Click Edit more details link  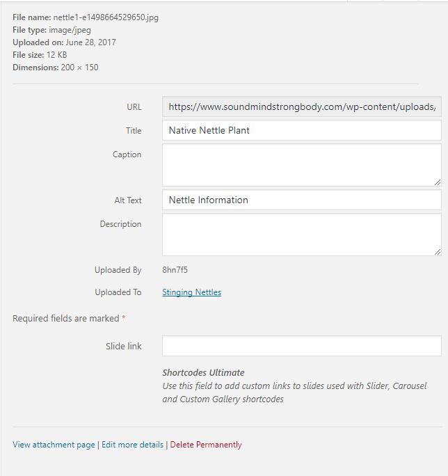[132, 445]
